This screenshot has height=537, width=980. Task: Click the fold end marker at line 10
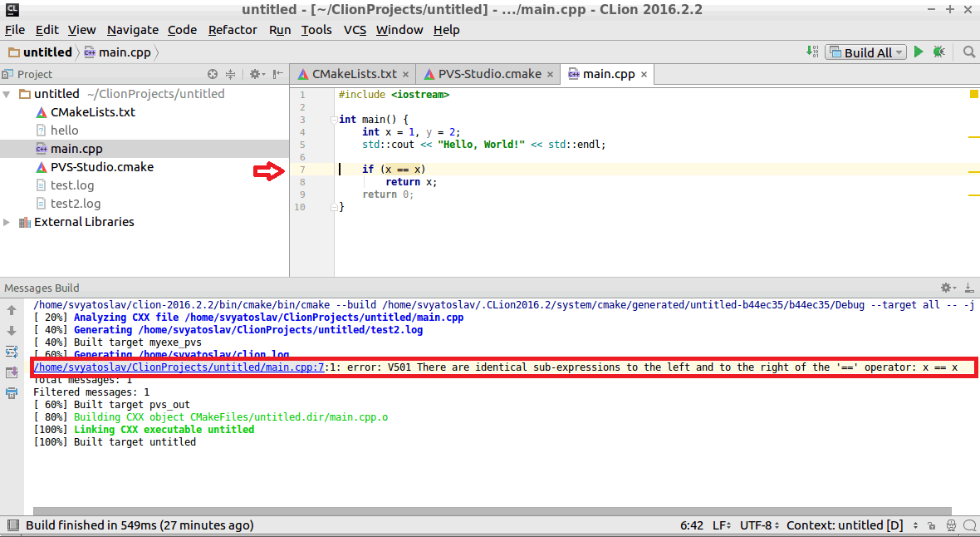coord(334,207)
